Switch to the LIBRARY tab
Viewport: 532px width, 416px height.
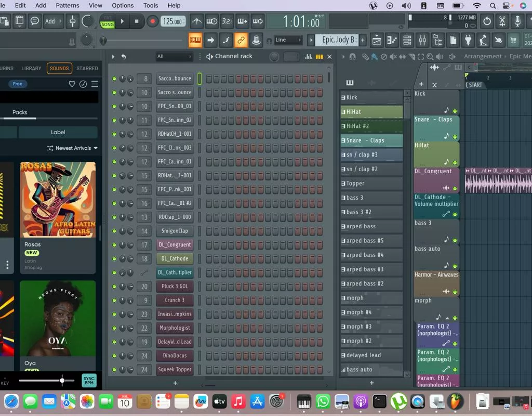point(31,68)
